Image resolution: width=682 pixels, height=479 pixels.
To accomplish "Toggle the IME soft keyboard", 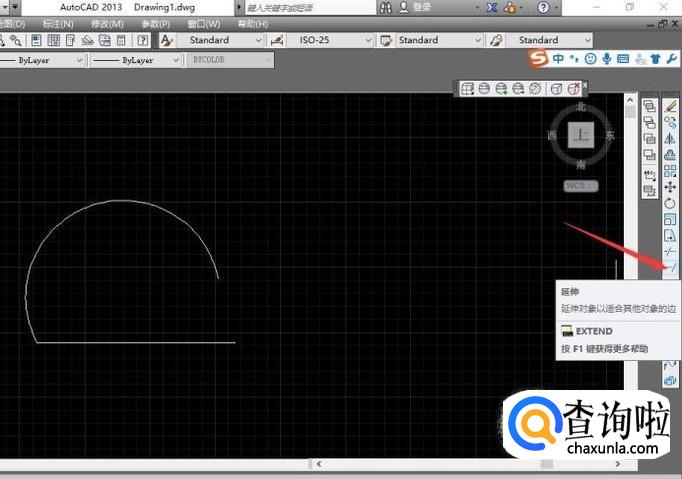I will point(623,59).
